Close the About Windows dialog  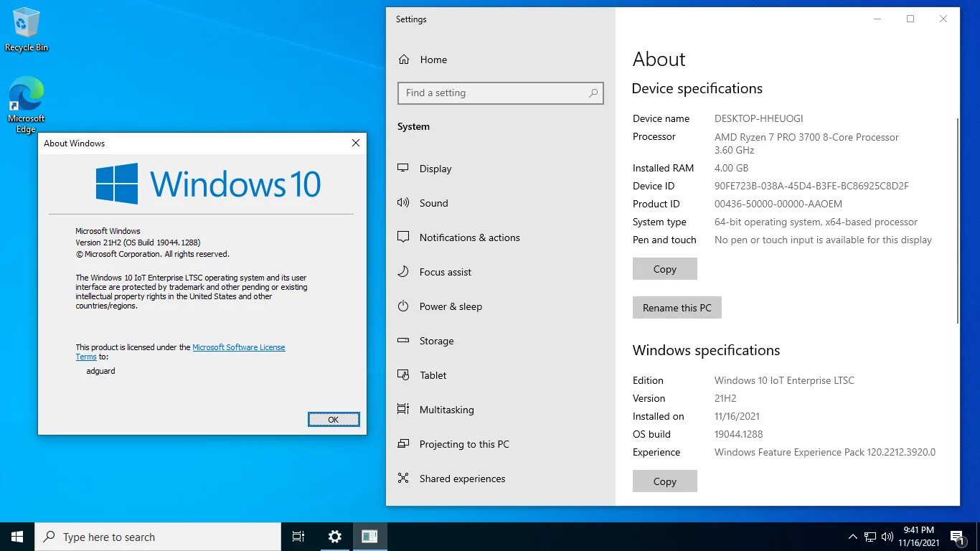355,143
